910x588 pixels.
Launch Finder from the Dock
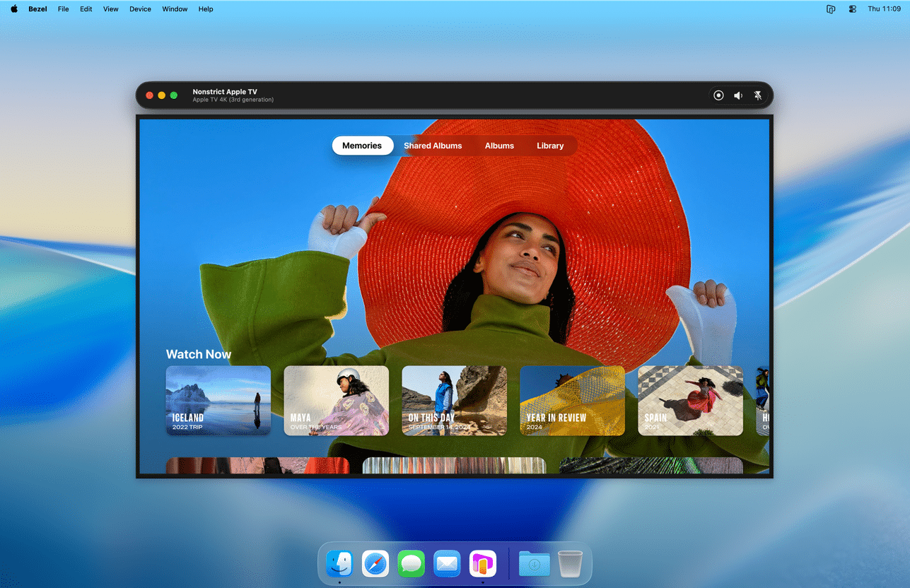pos(339,564)
